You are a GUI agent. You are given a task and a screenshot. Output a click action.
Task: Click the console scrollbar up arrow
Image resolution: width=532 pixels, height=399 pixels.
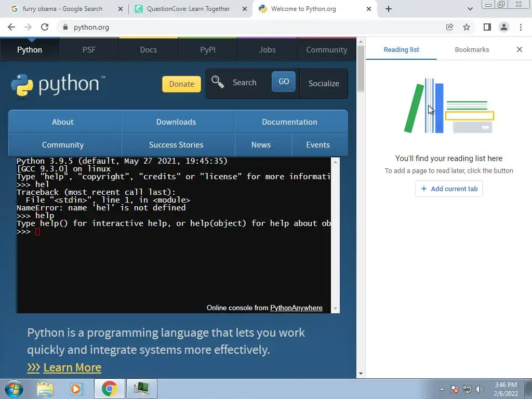click(335, 162)
